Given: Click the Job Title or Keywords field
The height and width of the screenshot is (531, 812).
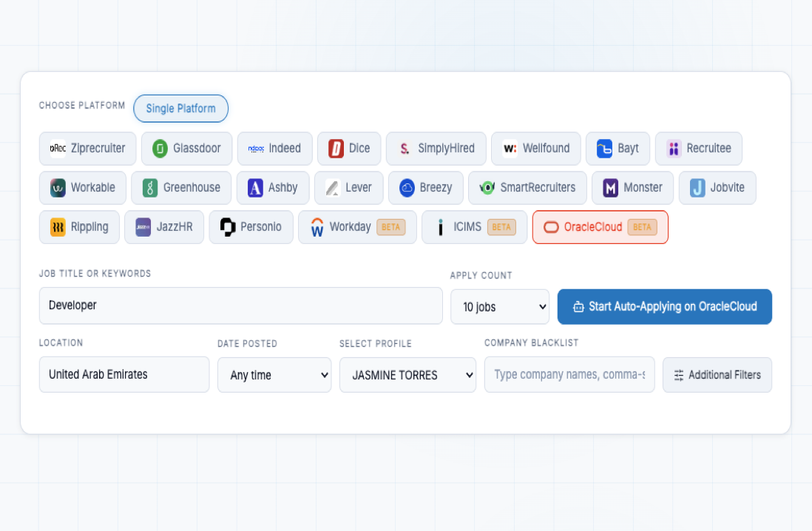Looking at the screenshot, I should tap(240, 305).
